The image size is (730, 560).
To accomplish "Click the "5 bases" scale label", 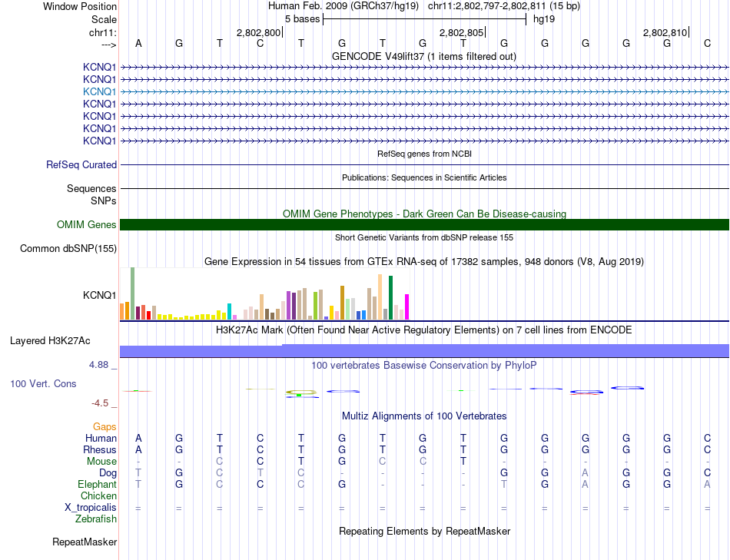I will pyautogui.click(x=303, y=19).
